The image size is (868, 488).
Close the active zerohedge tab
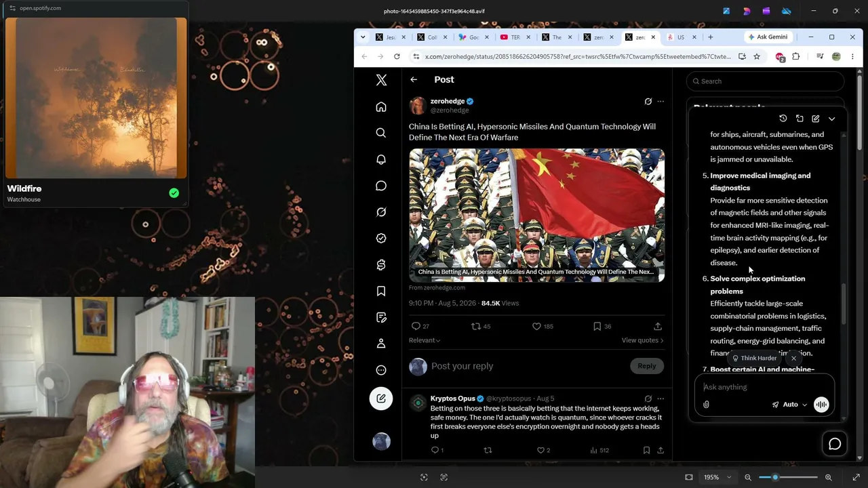tap(653, 37)
